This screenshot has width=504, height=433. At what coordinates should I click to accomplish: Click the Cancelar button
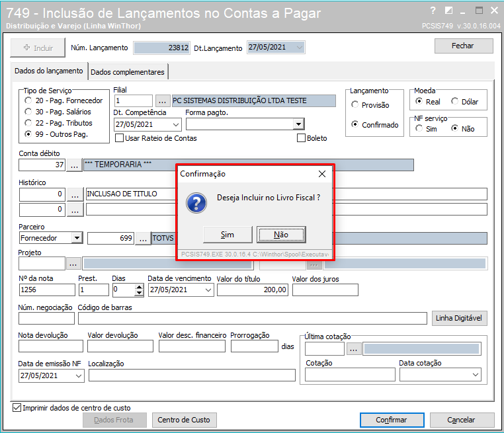462,420
